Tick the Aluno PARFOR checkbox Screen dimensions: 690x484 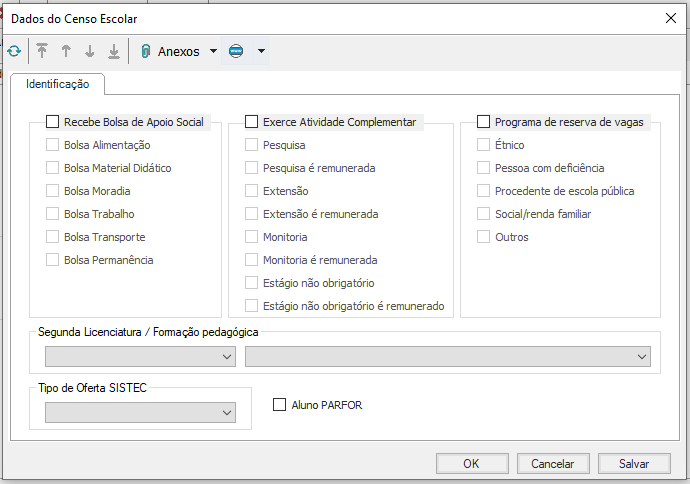[x=280, y=405]
